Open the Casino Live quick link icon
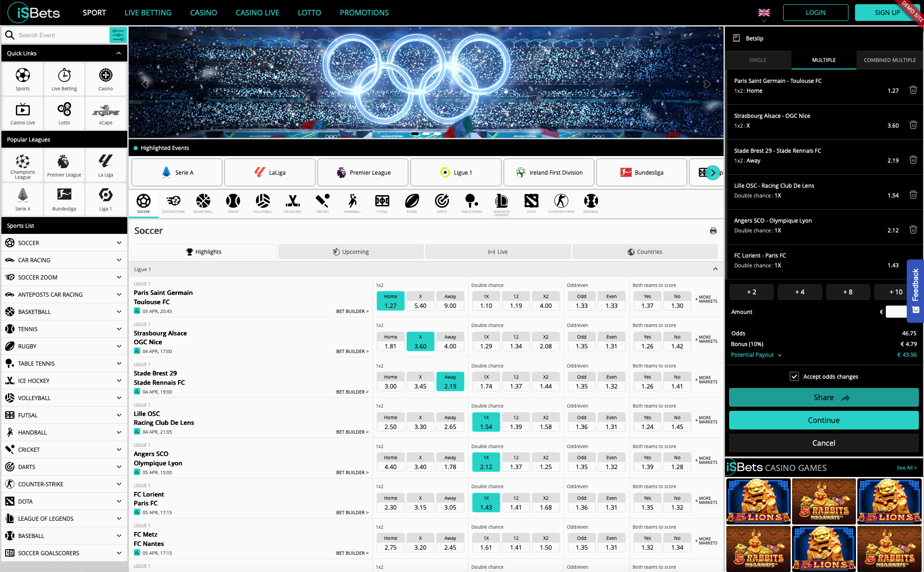 (22, 113)
